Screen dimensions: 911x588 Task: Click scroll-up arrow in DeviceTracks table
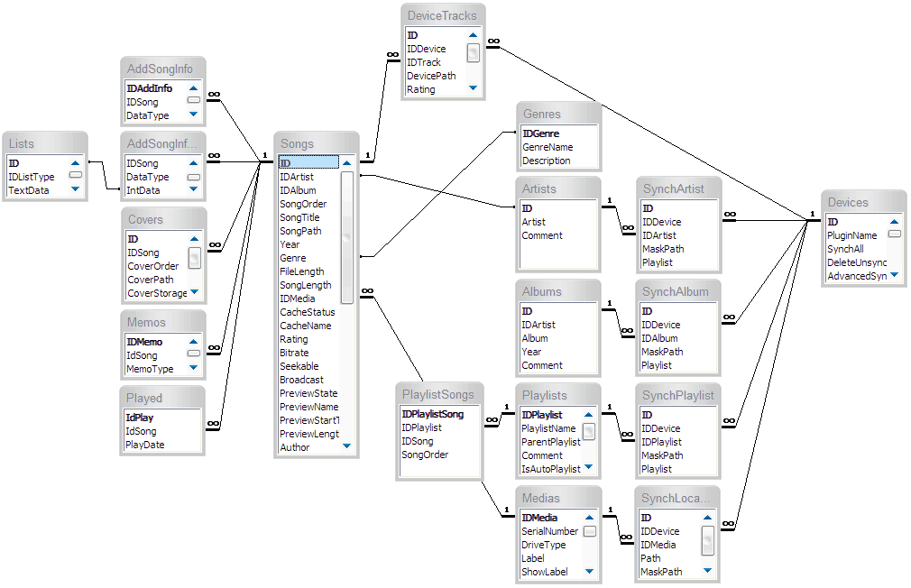[x=473, y=35]
